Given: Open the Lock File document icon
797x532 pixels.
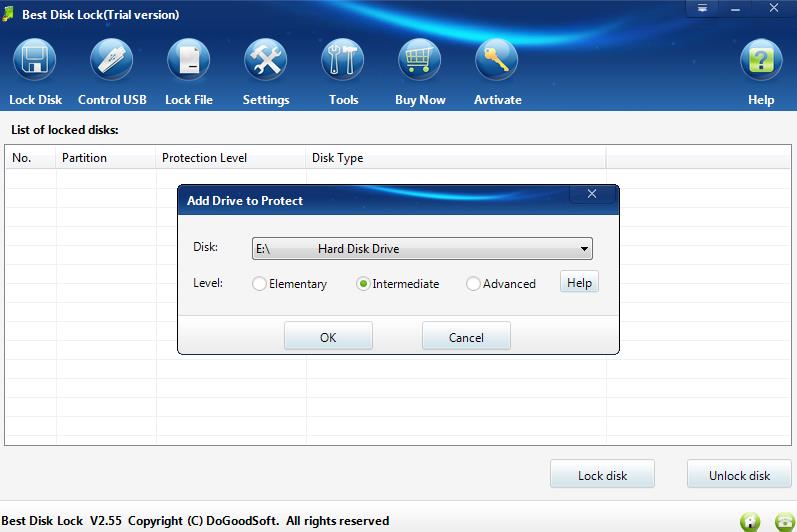Looking at the screenshot, I should (x=189, y=60).
